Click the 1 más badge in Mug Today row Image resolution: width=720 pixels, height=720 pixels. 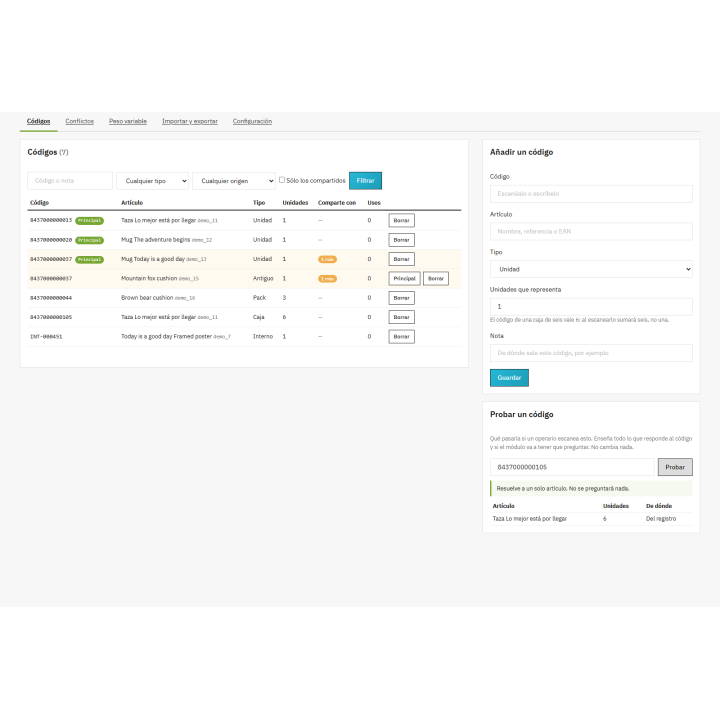[327, 259]
